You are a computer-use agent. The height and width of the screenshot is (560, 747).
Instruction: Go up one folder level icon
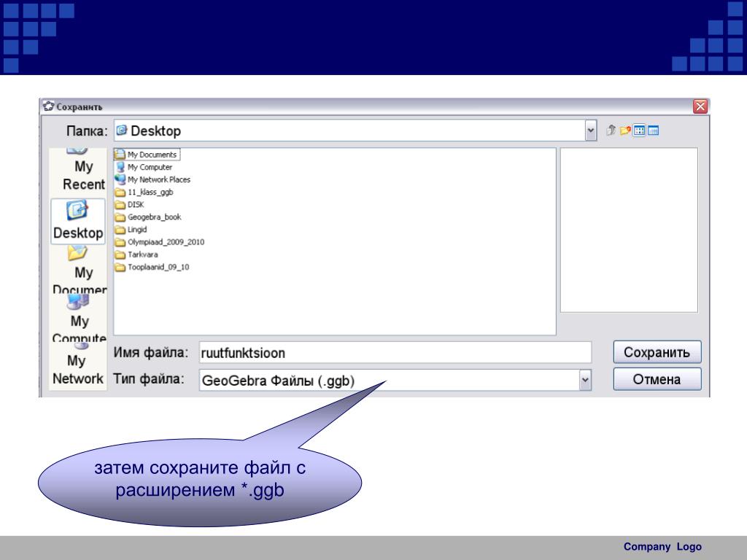tap(611, 130)
